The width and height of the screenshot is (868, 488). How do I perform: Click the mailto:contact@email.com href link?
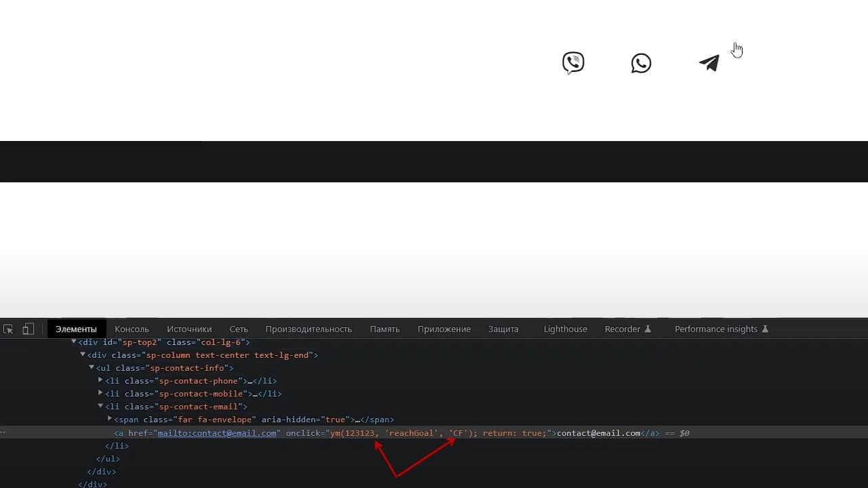click(x=217, y=433)
